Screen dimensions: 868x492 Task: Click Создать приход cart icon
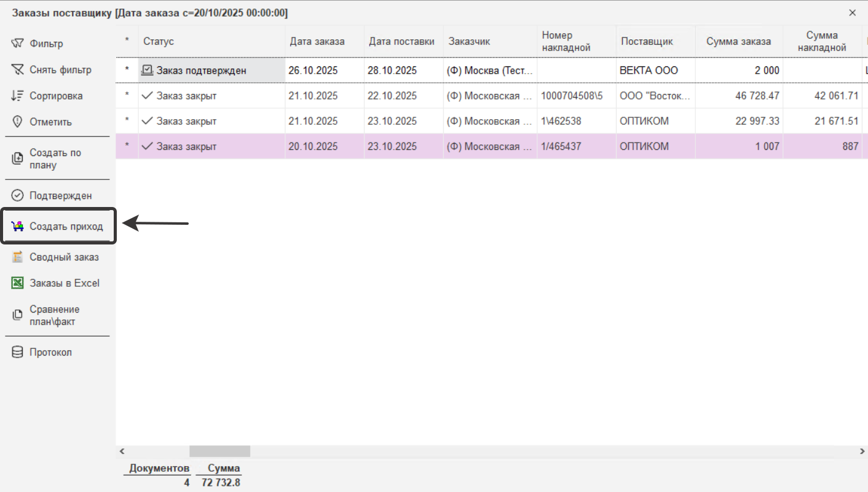(x=18, y=227)
